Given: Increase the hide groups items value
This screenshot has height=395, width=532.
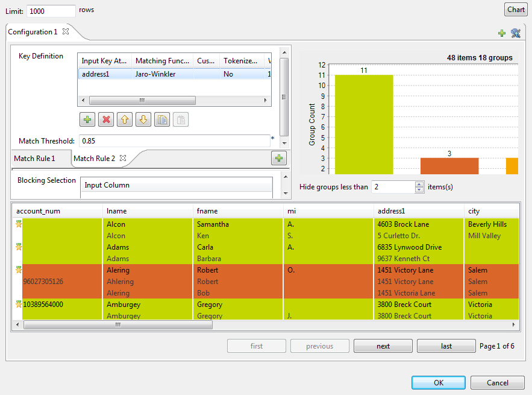Looking at the screenshot, I should [x=419, y=184].
